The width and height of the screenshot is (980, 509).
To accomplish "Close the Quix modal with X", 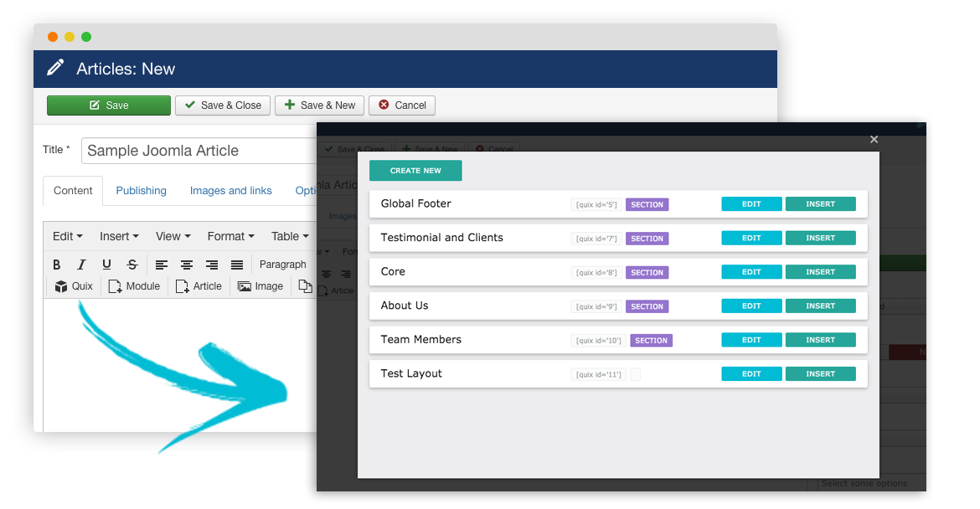I will click(x=874, y=140).
